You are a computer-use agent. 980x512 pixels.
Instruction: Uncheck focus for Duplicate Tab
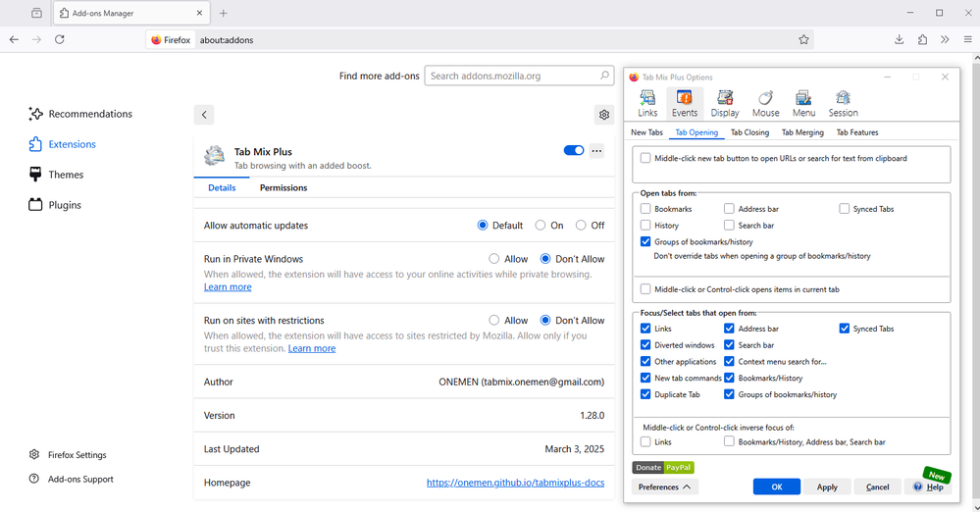645,394
